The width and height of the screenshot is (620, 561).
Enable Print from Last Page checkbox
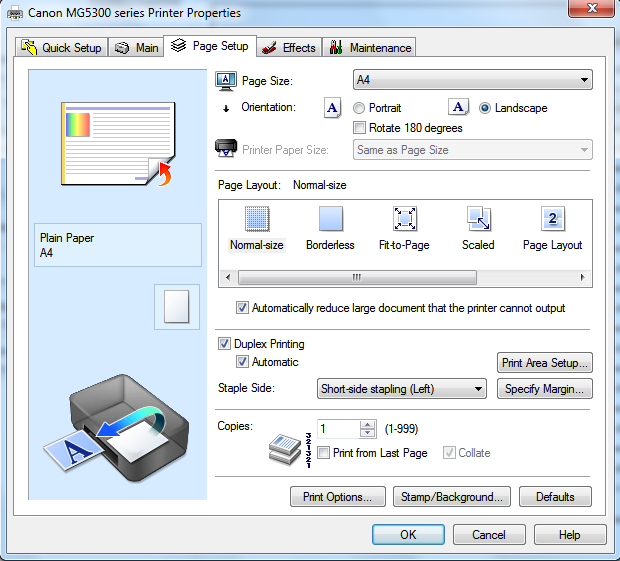point(323,453)
